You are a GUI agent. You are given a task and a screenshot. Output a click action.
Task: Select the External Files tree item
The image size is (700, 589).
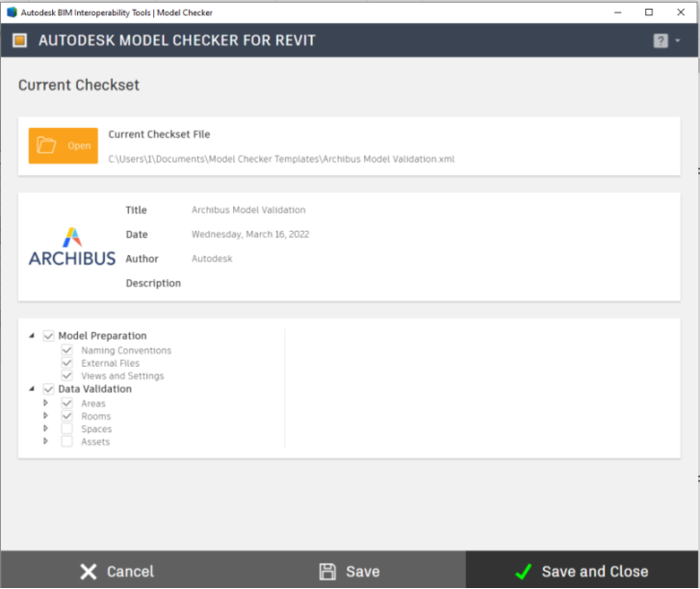(x=110, y=364)
